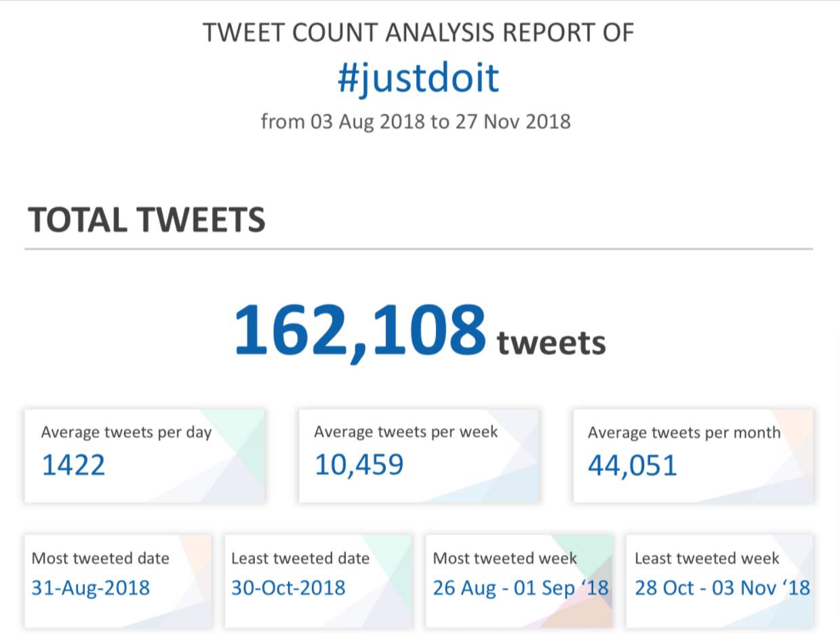Click the 162,108 total tweets number
Viewport: 840px width, 637px height.
pos(360,330)
